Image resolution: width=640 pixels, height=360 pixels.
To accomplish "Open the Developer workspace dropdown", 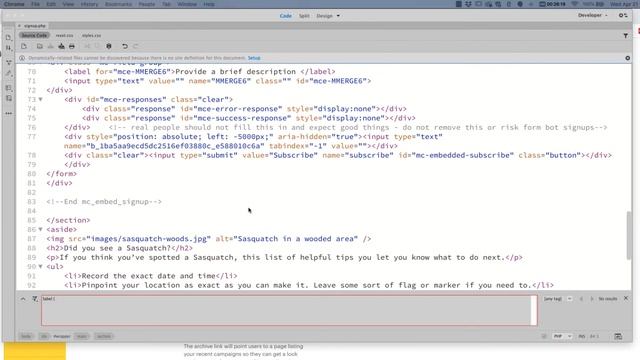I will click(x=593, y=16).
